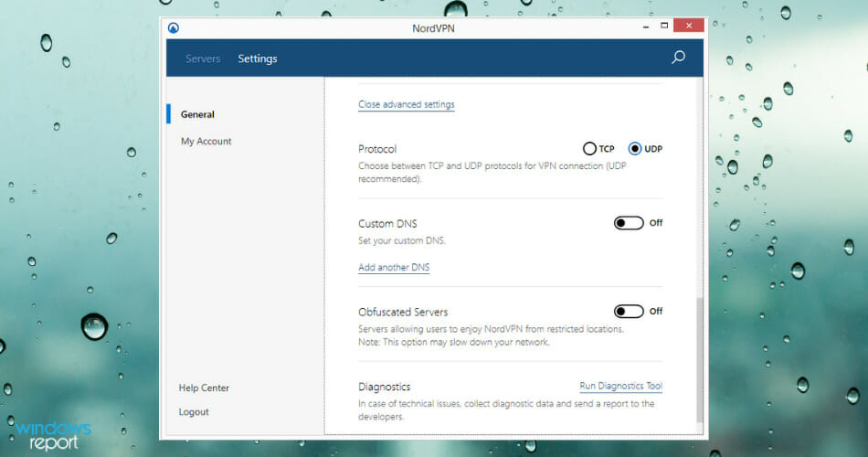Maximize the NordVPN window

(664, 26)
